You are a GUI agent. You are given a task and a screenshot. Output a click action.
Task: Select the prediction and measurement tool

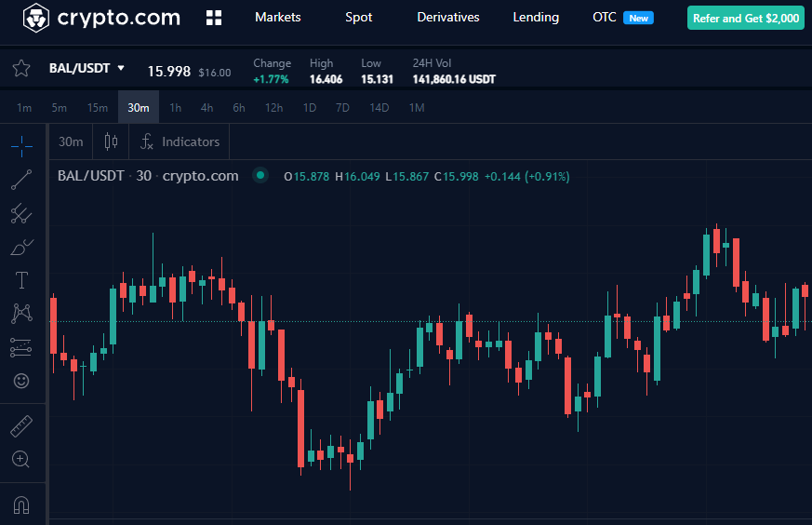click(21, 347)
